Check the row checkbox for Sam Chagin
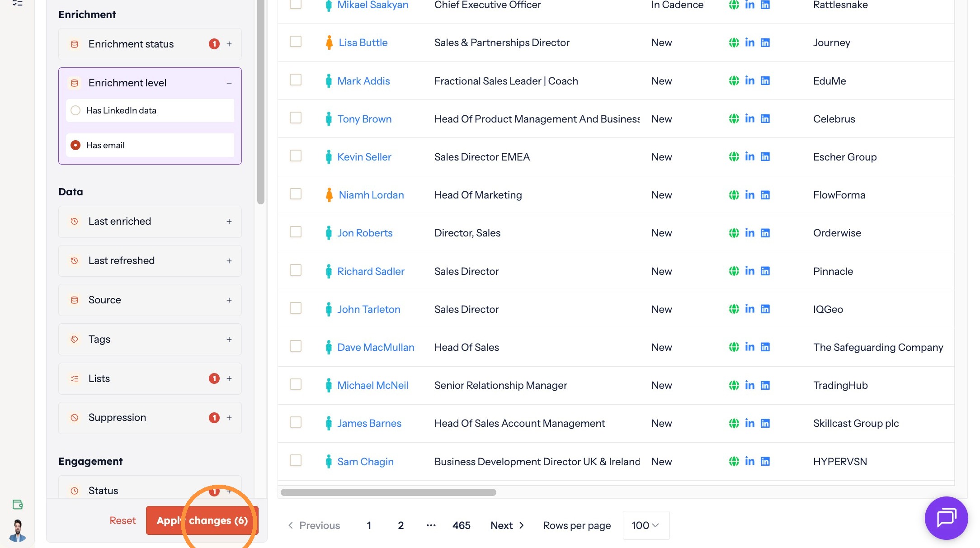The width and height of the screenshot is (980, 548). [296, 460]
